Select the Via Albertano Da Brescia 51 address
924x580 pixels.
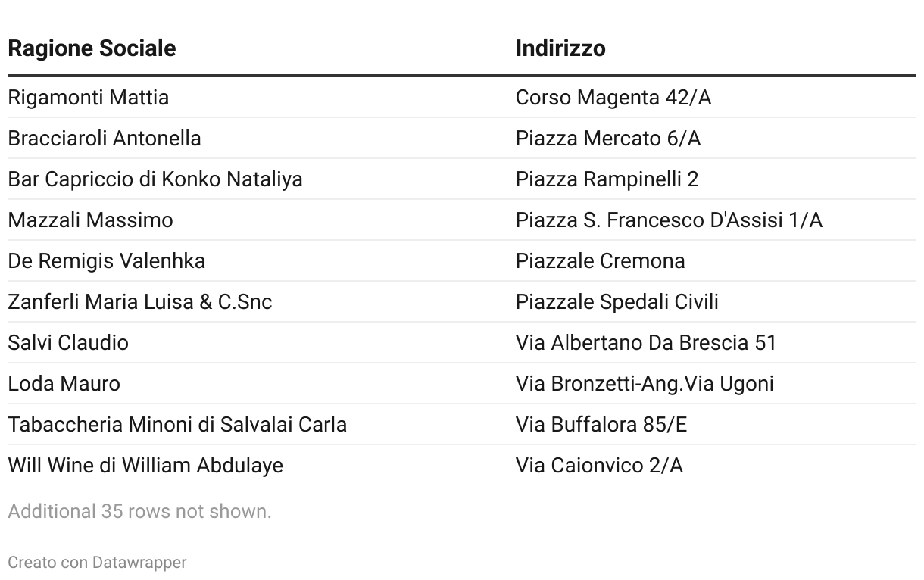646,343
